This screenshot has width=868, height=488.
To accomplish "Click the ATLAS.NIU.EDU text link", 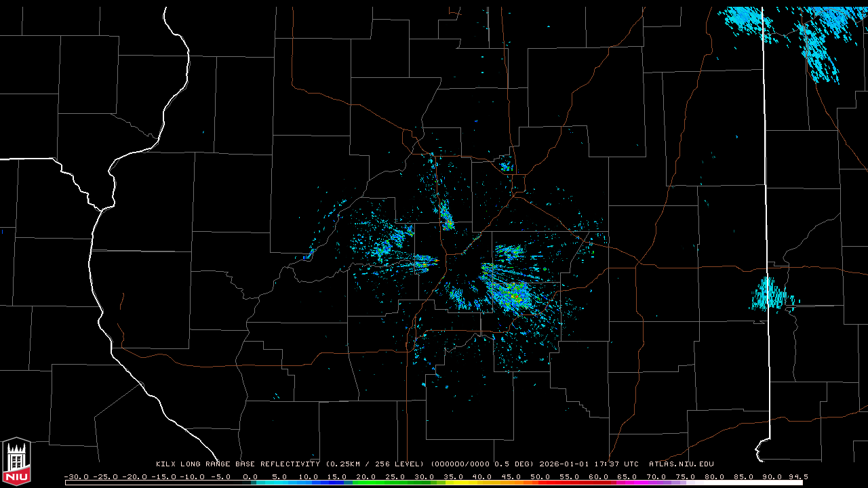I will 681,464.
